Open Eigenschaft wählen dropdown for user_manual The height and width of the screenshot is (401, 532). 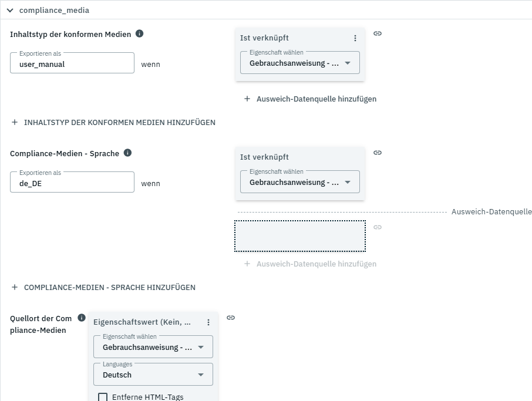(299, 63)
